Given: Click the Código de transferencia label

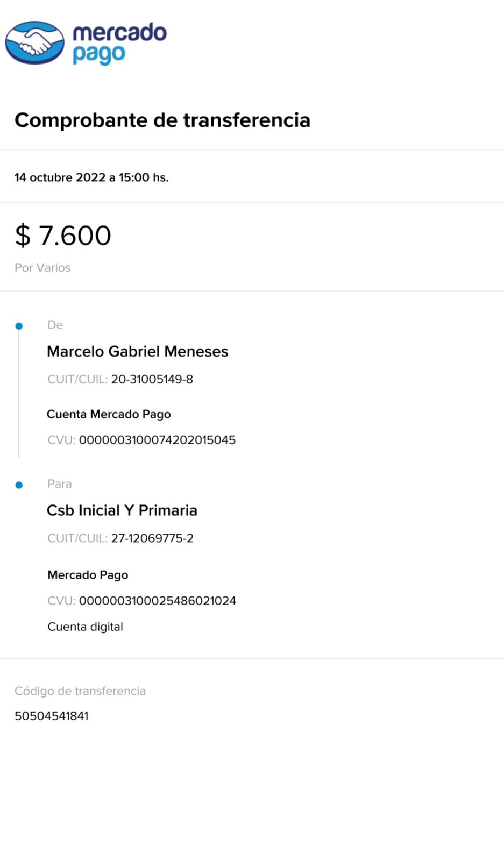Looking at the screenshot, I should coord(80,691).
